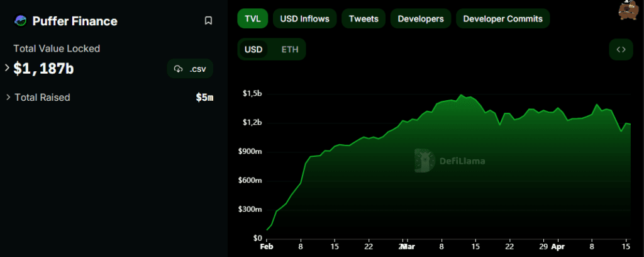Viewport: 644px width, 257px height.
Task: Click the $5m Total Raised value
Action: (204, 97)
